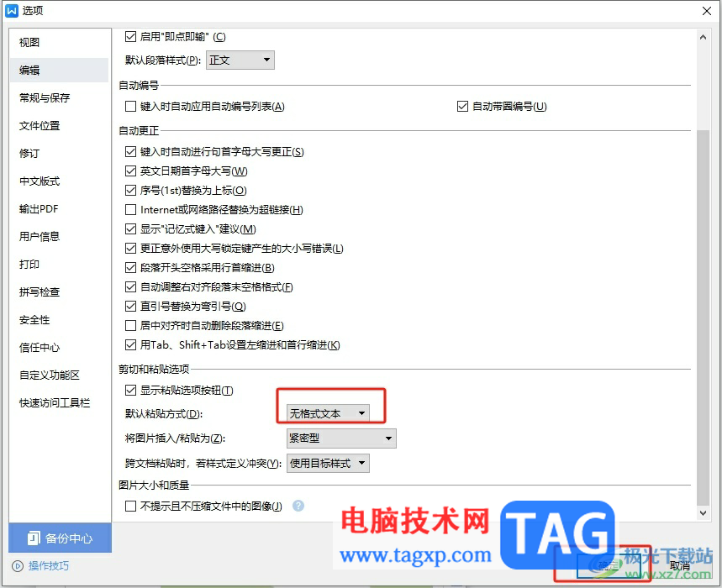This screenshot has height=588, width=722.
Task: Toggle 更正意外使用大写锁定键 checkbox
Action: pyautogui.click(x=131, y=248)
